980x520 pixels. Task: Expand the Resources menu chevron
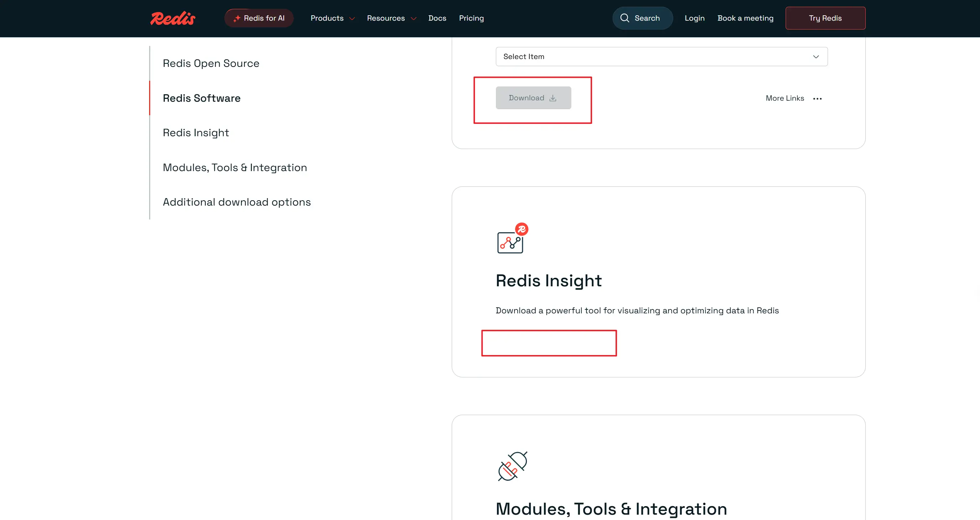pyautogui.click(x=414, y=18)
